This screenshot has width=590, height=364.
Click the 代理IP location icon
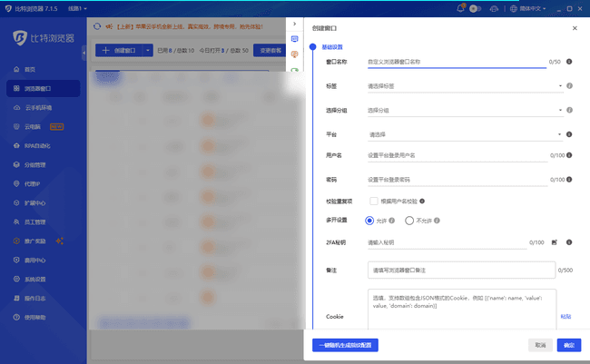16,183
